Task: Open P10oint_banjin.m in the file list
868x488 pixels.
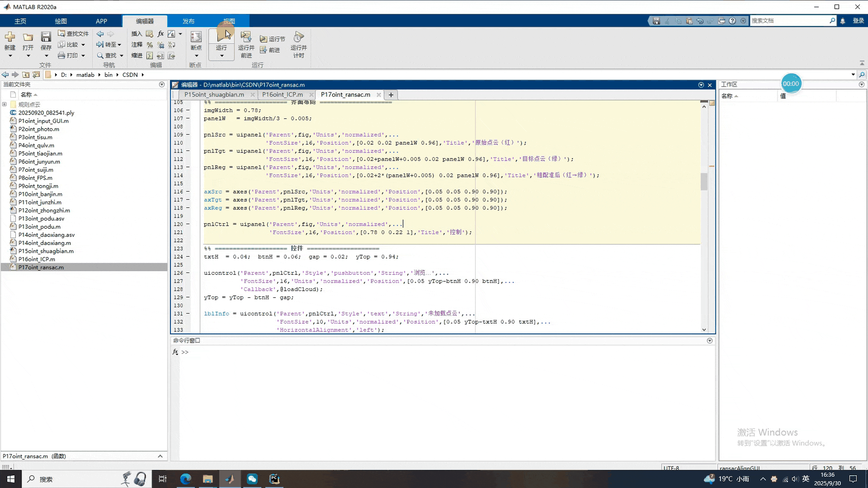Action: point(40,194)
